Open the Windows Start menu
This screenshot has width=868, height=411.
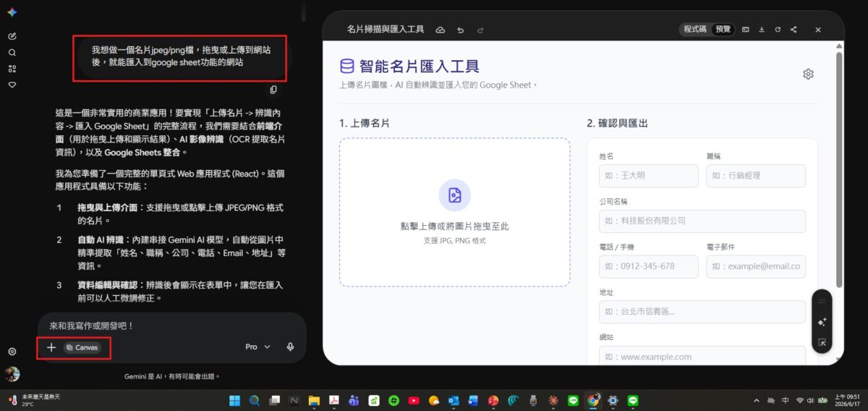tap(234, 400)
